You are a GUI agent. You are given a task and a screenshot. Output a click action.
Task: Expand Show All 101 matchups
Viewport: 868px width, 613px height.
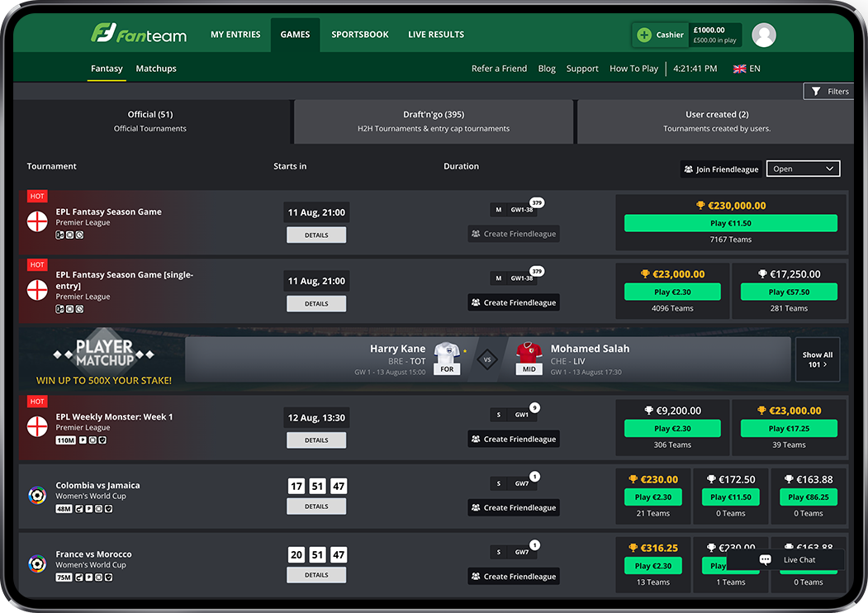click(x=818, y=359)
